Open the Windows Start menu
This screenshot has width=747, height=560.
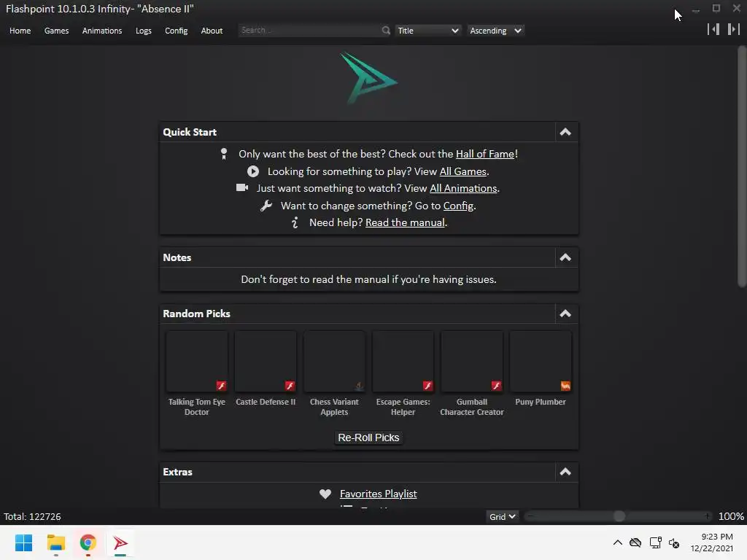coord(23,542)
